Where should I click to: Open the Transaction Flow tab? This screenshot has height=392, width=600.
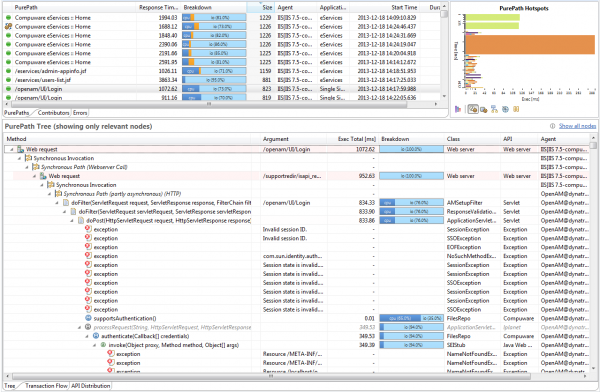pos(46,385)
